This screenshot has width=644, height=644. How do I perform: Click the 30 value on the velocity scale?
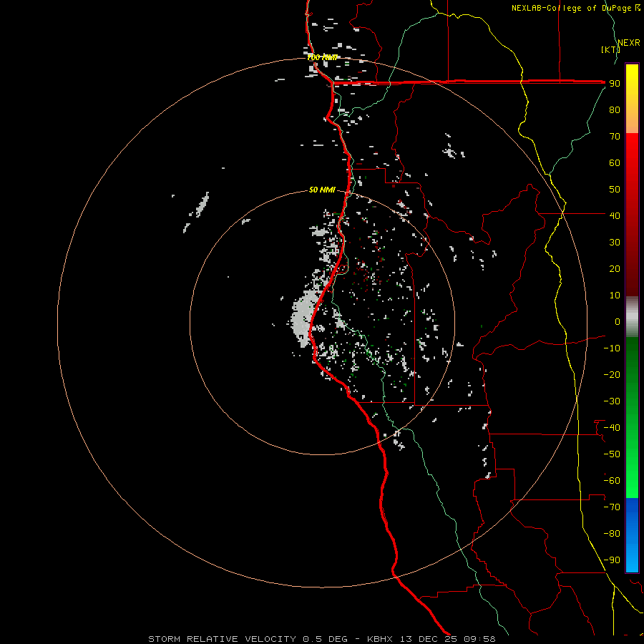(x=615, y=243)
